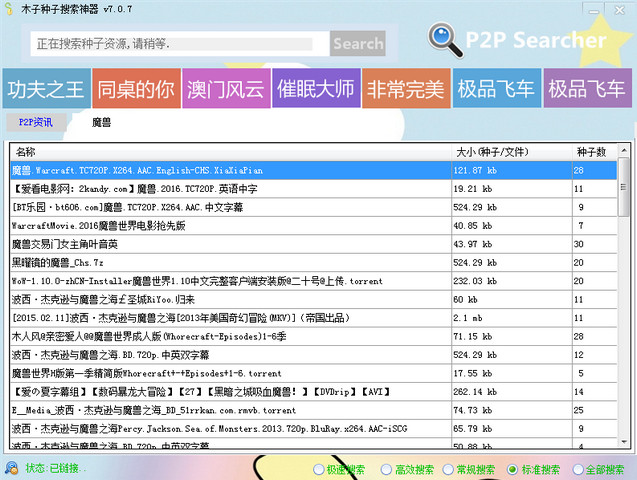Sort by the 种子数 column header
The image size is (637, 480).
click(x=594, y=152)
